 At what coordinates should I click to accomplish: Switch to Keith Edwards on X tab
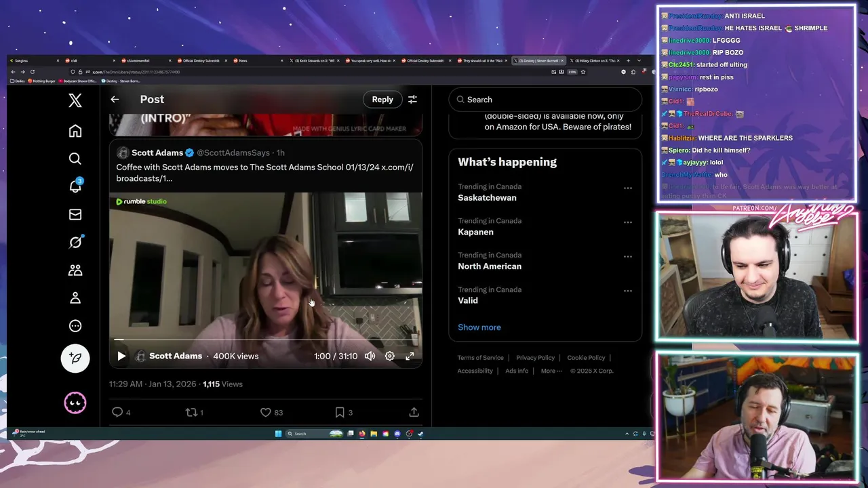315,61
